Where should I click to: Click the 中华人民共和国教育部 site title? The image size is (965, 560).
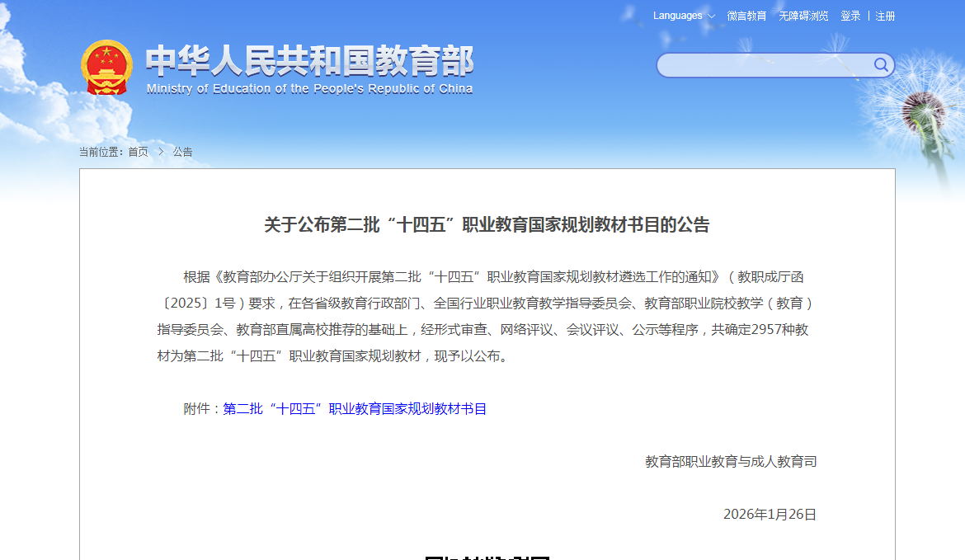click(309, 61)
